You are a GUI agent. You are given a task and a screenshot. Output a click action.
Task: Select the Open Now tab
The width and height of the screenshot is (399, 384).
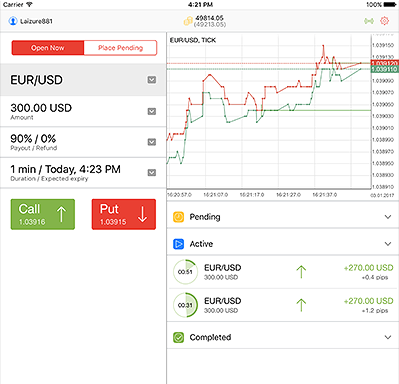(x=48, y=48)
